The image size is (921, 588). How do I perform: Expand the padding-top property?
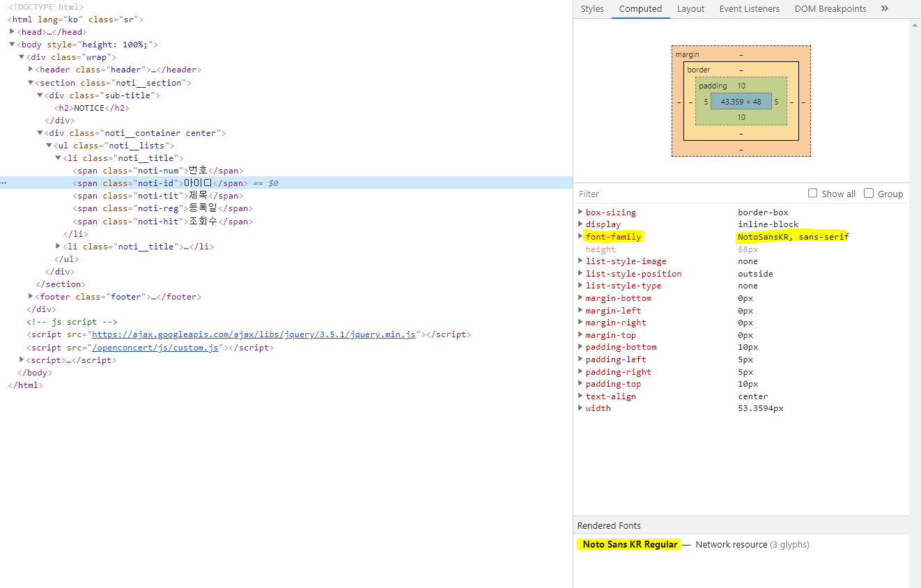tap(580, 384)
